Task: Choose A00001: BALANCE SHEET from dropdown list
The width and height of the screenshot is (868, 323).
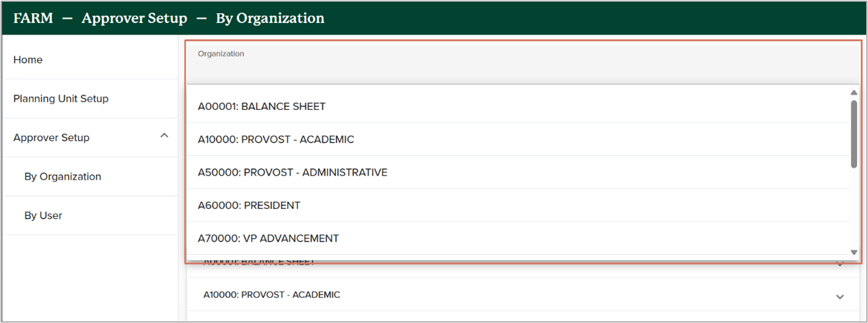Action: pyautogui.click(x=517, y=106)
